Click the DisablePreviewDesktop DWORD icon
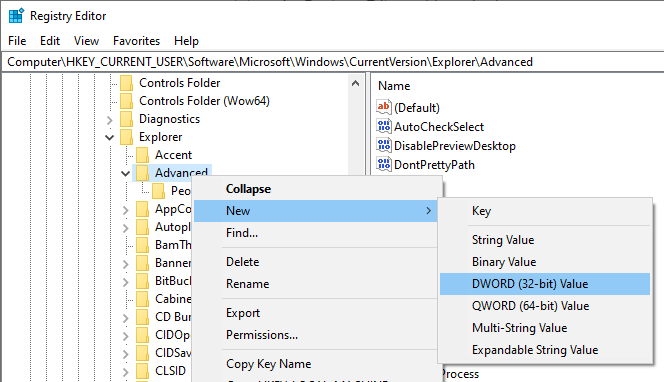Screen dimensions: 664x382 384,145
